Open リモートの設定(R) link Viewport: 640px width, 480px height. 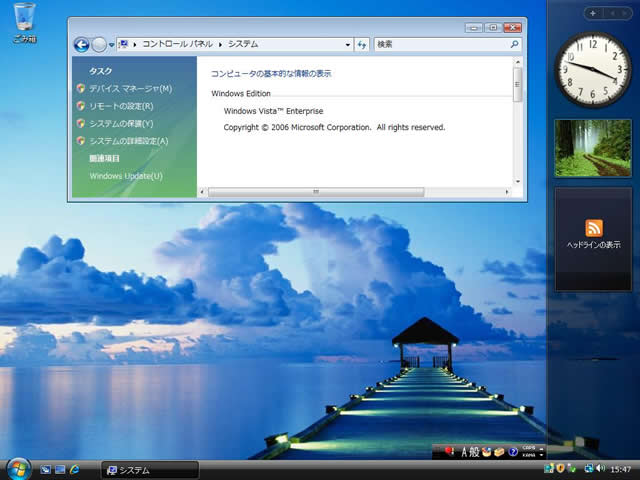point(120,106)
